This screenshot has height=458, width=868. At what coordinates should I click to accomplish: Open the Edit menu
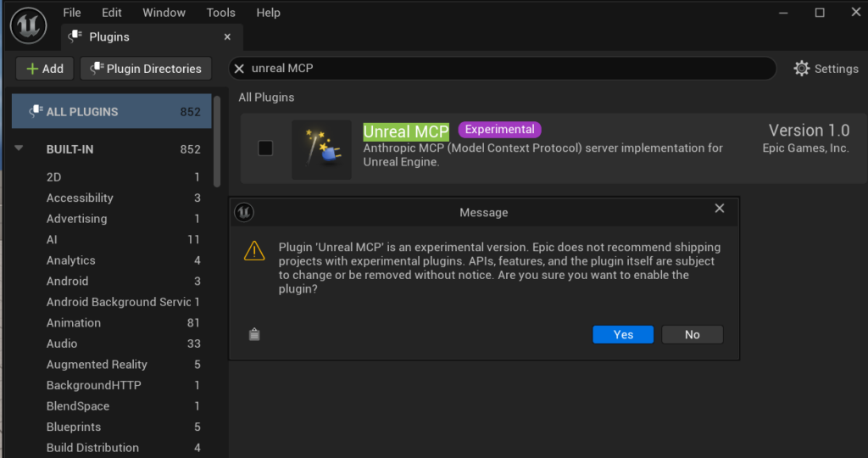(111, 12)
